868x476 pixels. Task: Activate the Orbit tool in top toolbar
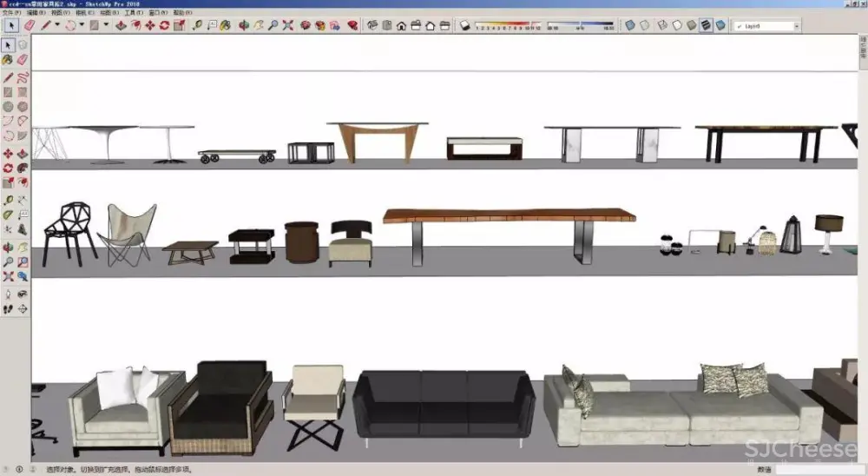243,25
